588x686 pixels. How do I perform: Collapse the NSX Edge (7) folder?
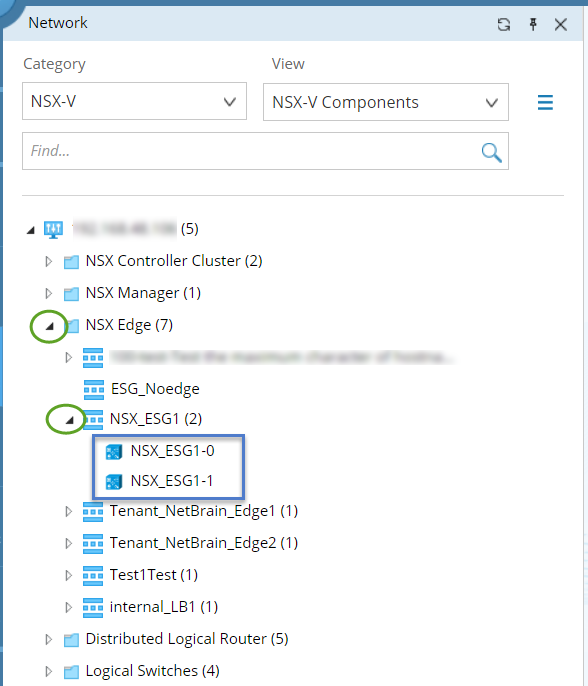point(49,326)
